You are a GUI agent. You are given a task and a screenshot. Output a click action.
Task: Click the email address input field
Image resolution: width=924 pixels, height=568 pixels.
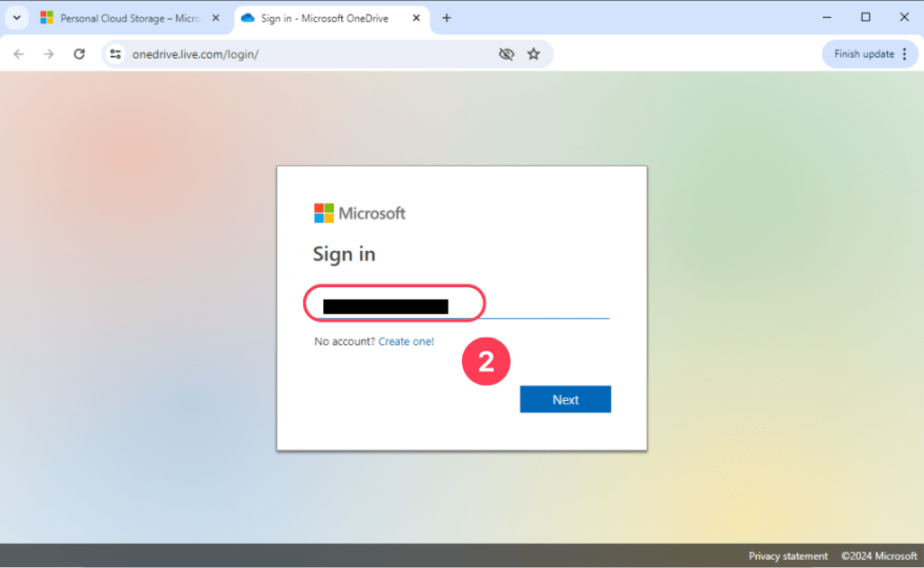(394, 303)
